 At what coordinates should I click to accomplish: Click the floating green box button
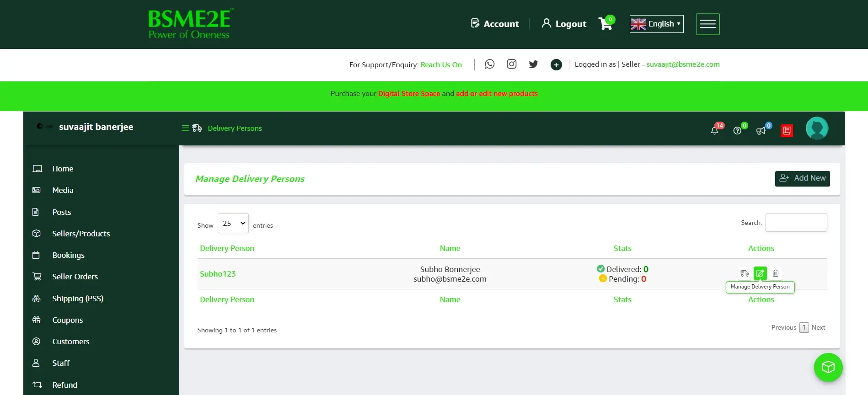pos(828,367)
